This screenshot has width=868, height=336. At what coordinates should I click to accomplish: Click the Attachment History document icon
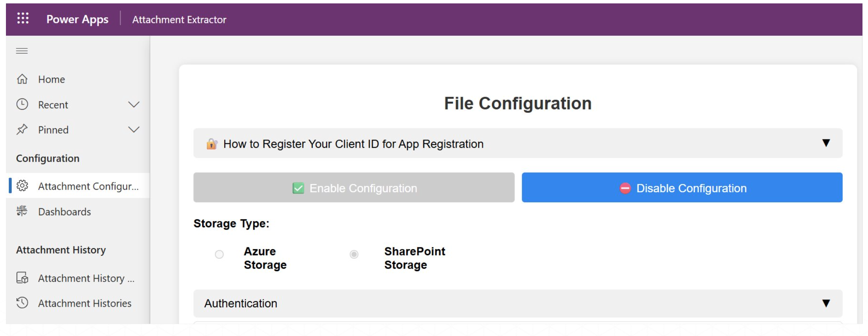click(x=22, y=278)
